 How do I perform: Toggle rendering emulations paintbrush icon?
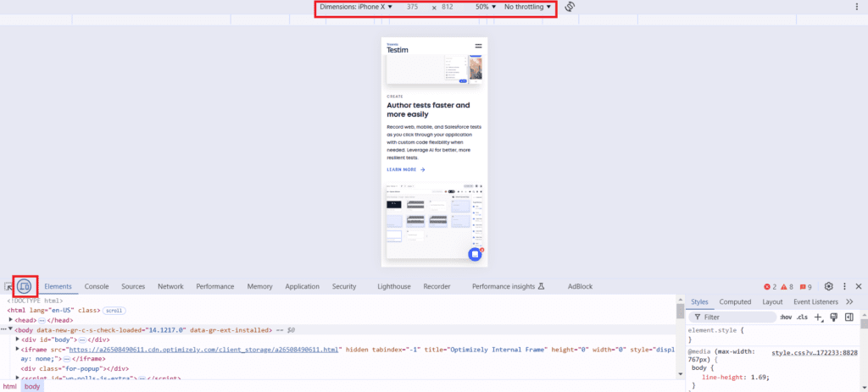point(834,317)
